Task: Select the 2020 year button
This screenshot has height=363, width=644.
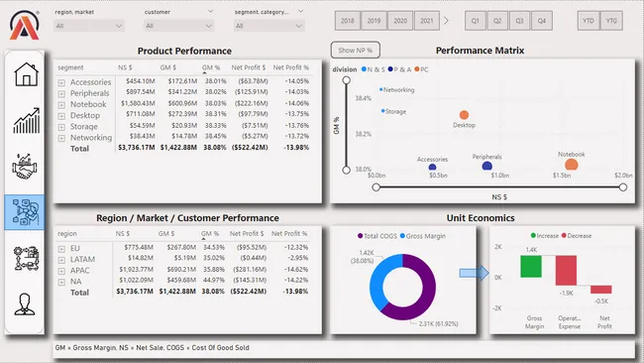Action: pos(400,21)
